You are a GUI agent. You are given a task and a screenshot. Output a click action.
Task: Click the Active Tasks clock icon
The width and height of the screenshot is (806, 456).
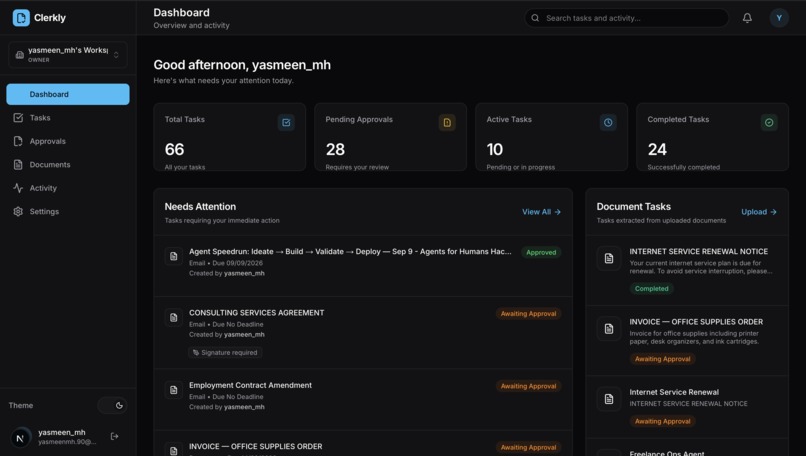(608, 122)
